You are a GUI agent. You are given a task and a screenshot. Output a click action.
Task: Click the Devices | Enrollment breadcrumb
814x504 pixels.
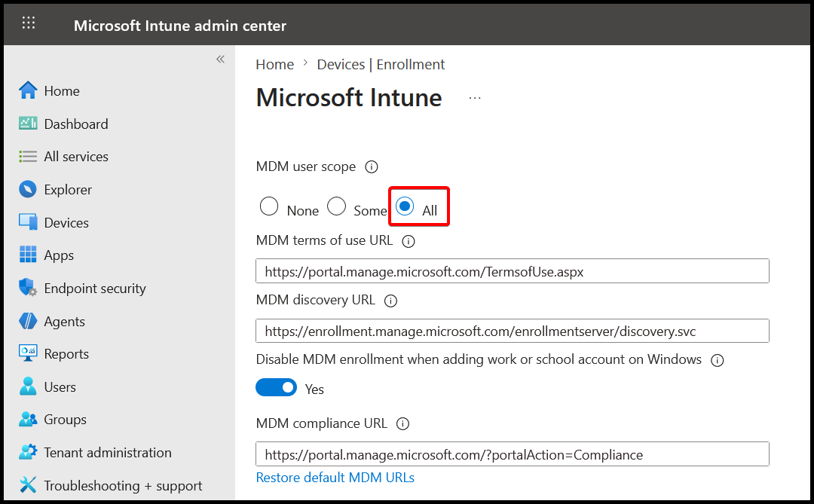pyautogui.click(x=381, y=64)
